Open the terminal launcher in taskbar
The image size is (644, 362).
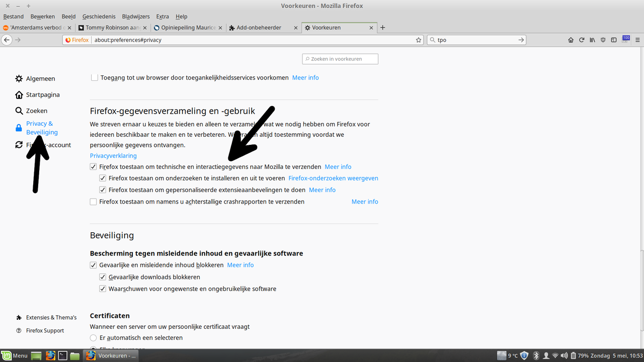coord(63,355)
